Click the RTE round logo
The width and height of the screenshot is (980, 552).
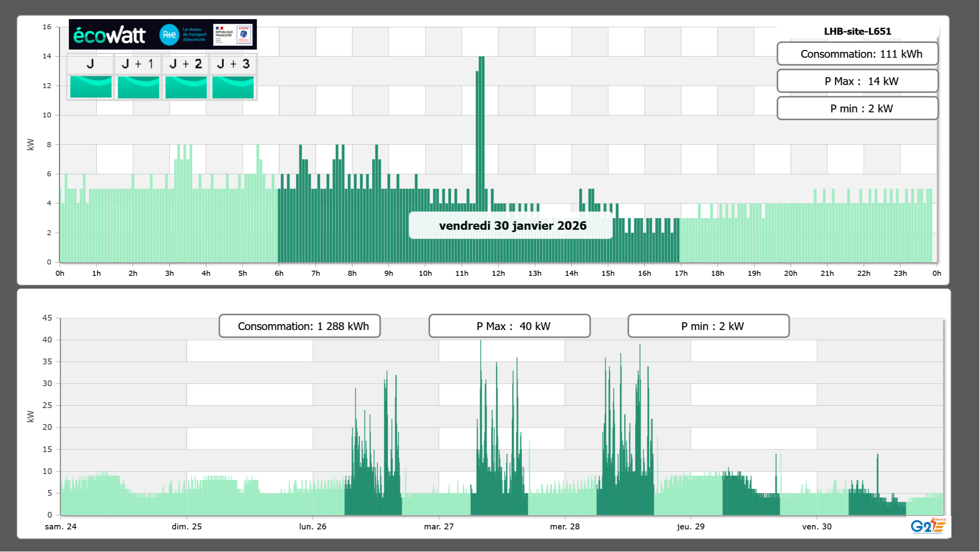(x=169, y=35)
